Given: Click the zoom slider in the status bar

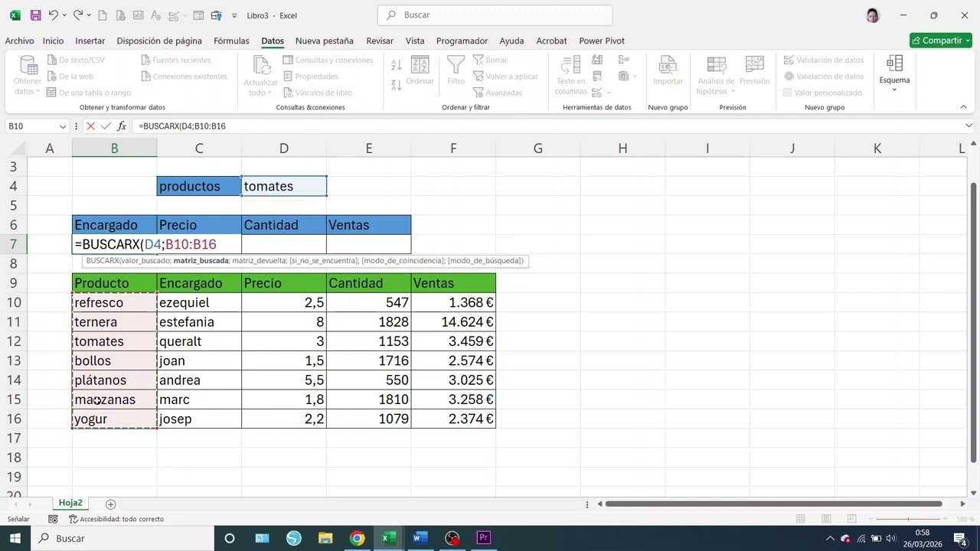Looking at the screenshot, I should pos(908,519).
